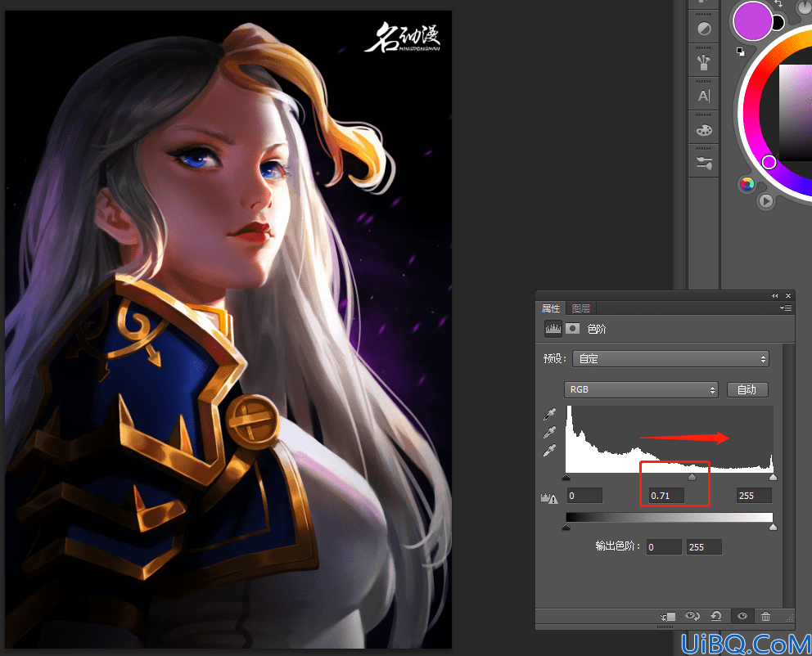Click the 输出色阶 field showing 0
This screenshot has height=656, width=812.
tap(664, 547)
